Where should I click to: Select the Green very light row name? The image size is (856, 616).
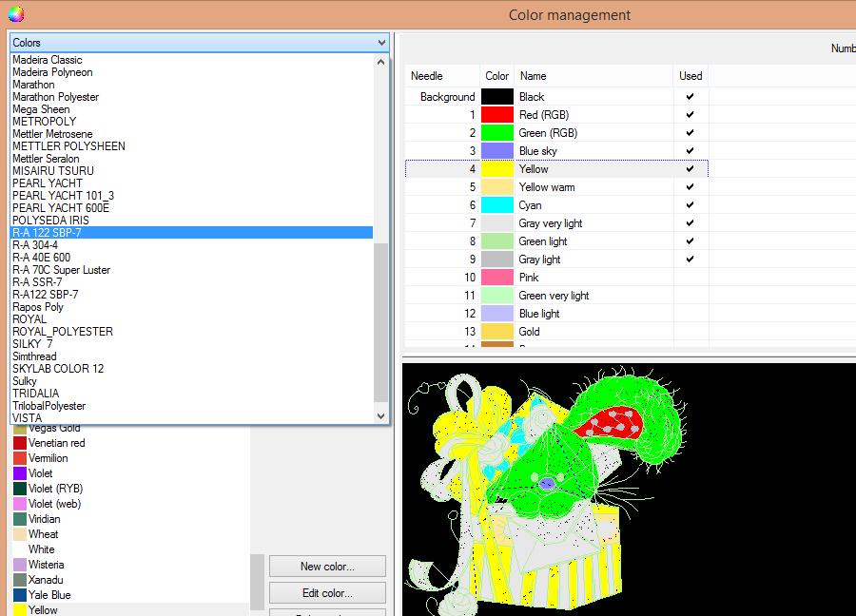click(x=554, y=296)
